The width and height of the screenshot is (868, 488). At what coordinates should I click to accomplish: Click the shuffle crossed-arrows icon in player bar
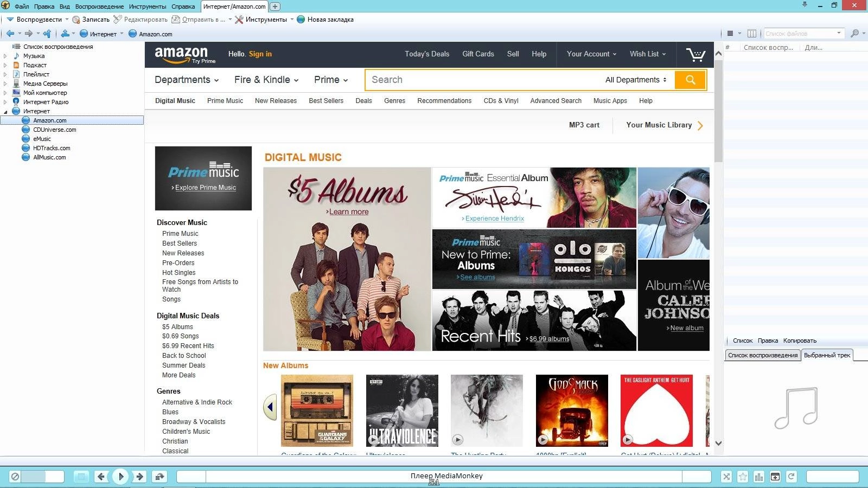click(x=726, y=477)
